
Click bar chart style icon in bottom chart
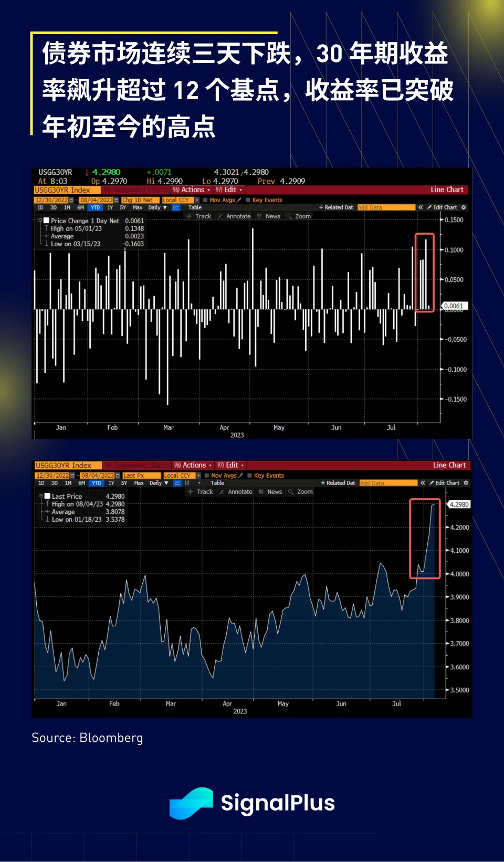click(187, 483)
